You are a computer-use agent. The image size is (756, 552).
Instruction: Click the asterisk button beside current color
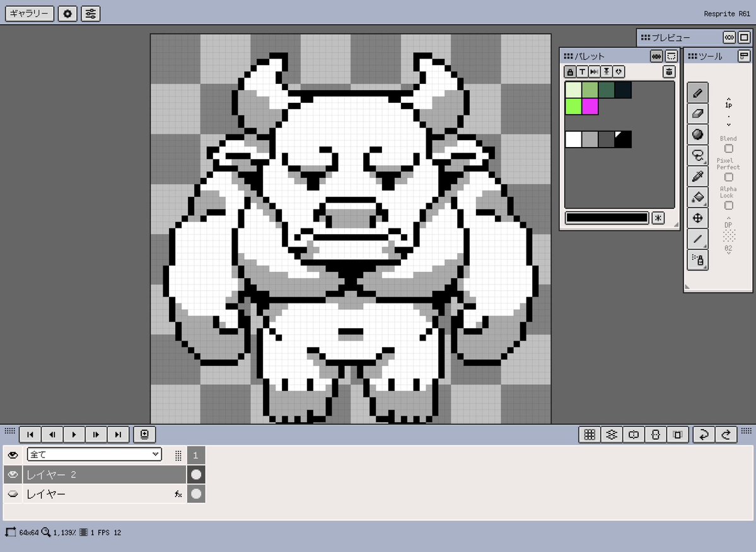point(658,218)
